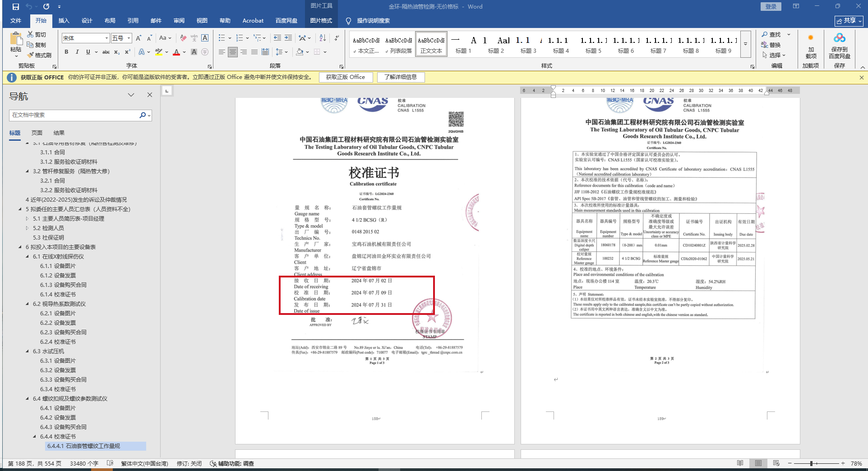
Task: Open the 选择 dropdown in the editing group
Action: 774,55
